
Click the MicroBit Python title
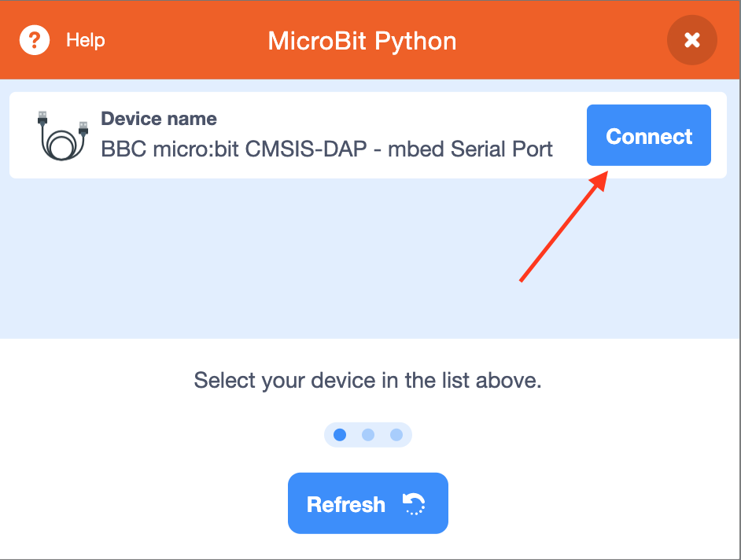point(362,41)
